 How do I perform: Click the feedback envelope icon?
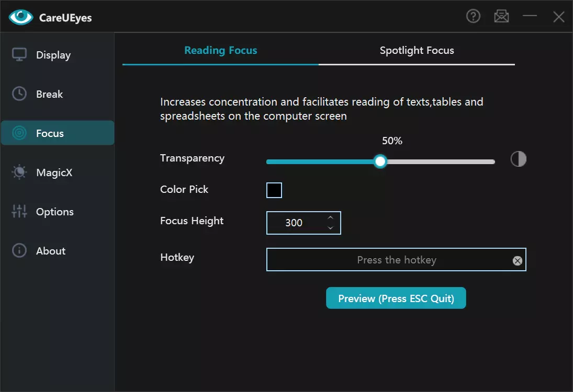(501, 16)
